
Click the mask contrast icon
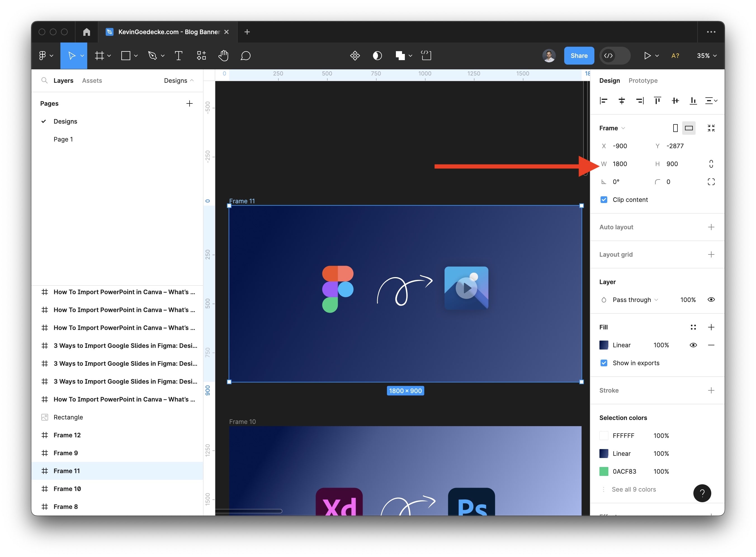tap(377, 56)
